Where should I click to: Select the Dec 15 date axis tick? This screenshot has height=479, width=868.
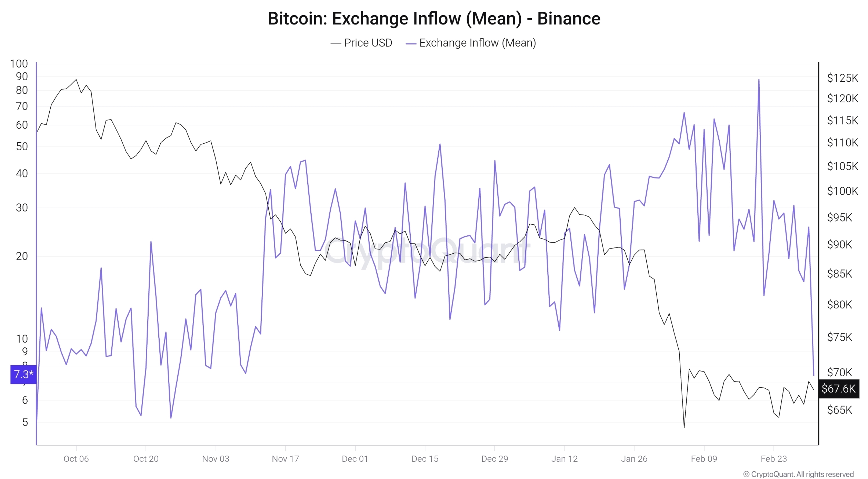click(425, 459)
